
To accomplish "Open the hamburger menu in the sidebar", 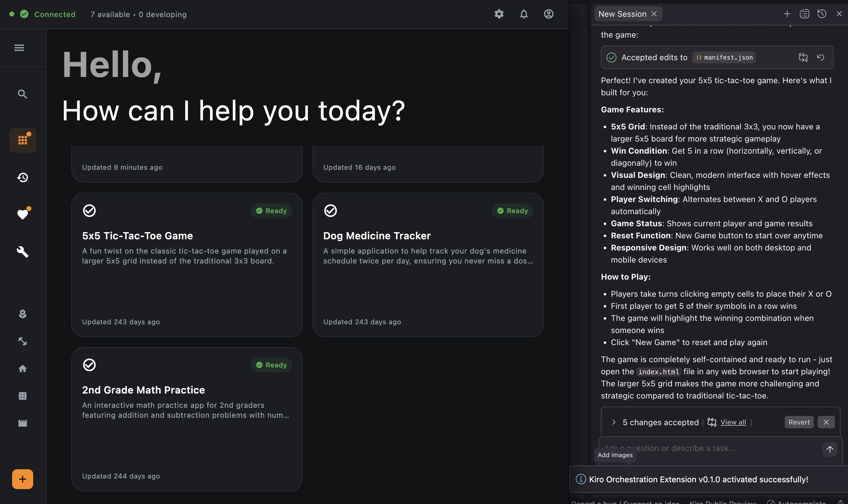I will click(x=19, y=47).
